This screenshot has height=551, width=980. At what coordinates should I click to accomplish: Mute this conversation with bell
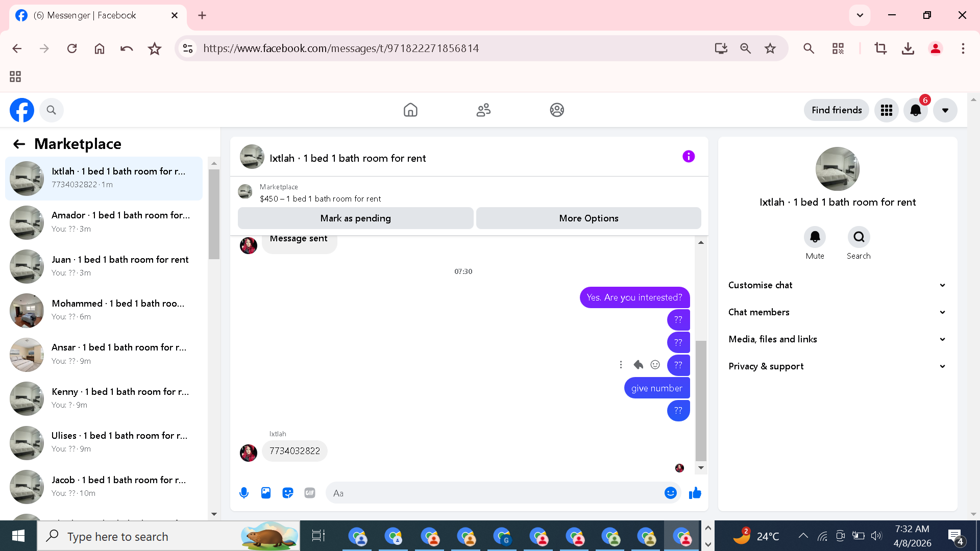(x=815, y=237)
